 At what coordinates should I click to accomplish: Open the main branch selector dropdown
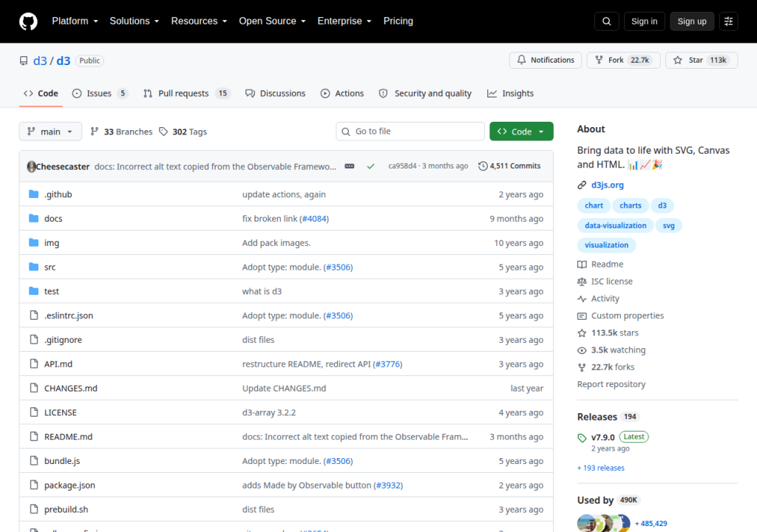[x=50, y=132]
